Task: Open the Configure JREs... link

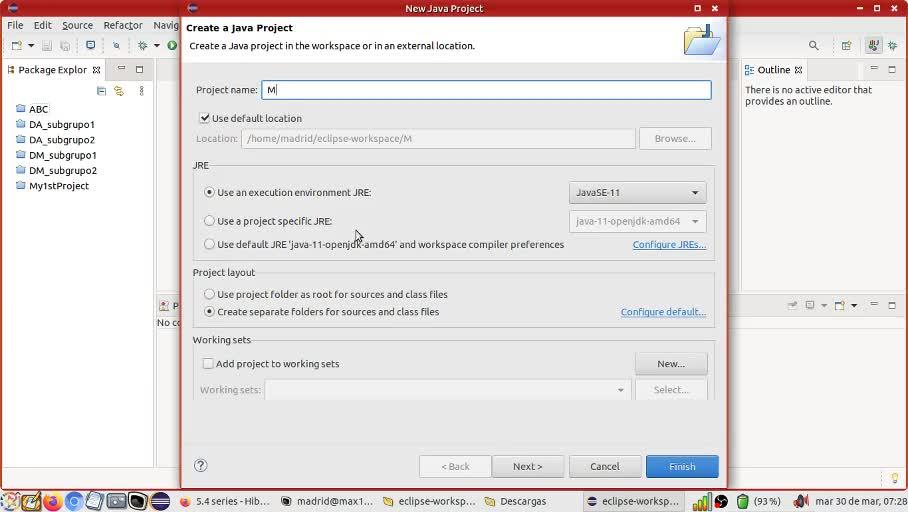Action: (669, 244)
